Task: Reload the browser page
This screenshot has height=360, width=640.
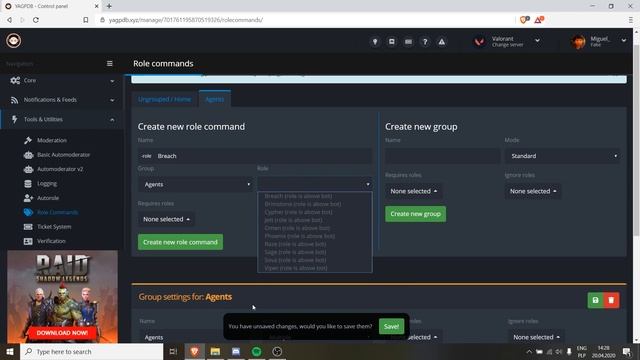Action: tap(36, 20)
